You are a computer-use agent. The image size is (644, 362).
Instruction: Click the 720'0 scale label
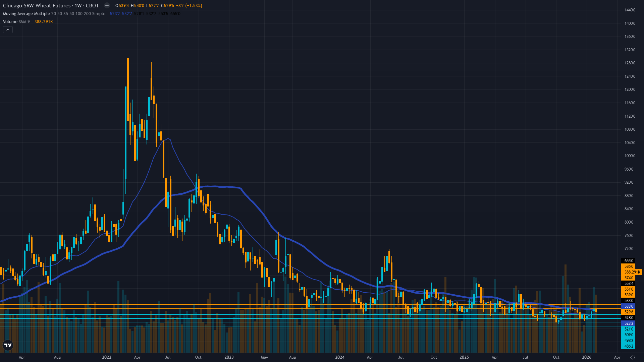click(629, 249)
